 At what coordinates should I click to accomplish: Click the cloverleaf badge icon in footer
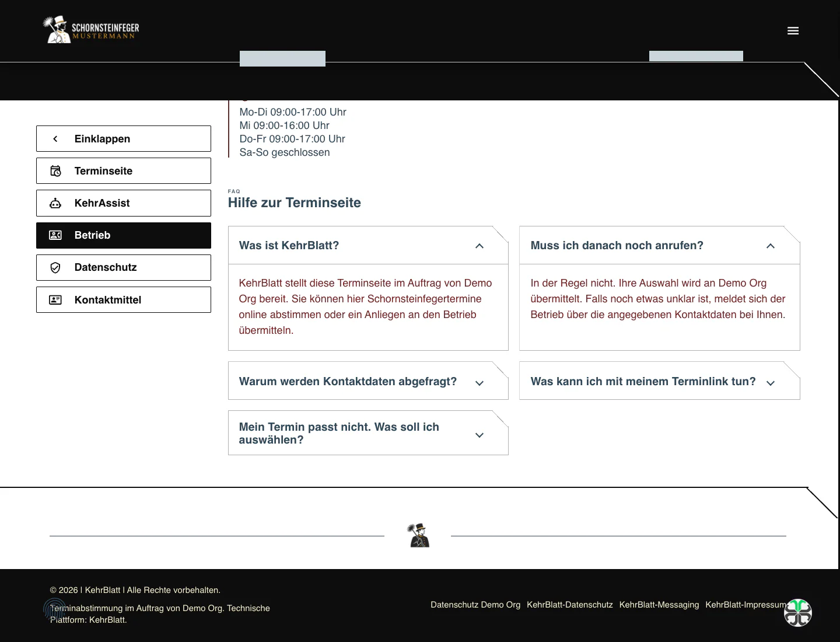(x=798, y=612)
